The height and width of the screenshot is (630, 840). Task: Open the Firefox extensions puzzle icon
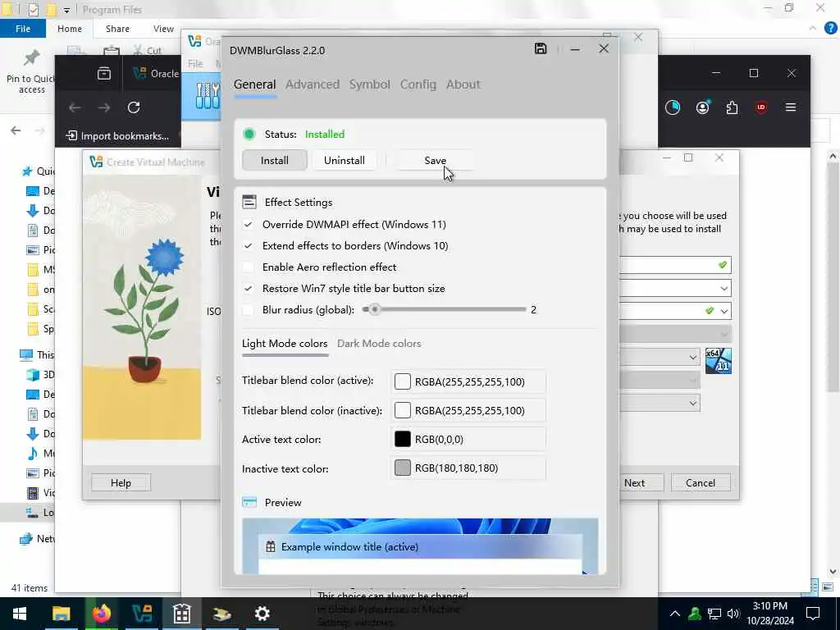coord(732,107)
